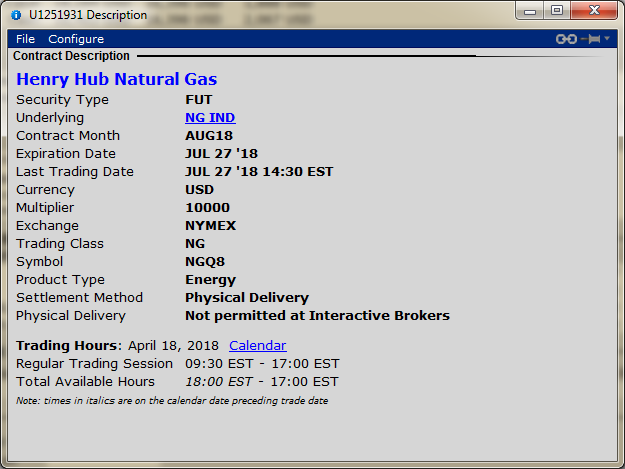Click the Settlement Method label

coord(79,298)
